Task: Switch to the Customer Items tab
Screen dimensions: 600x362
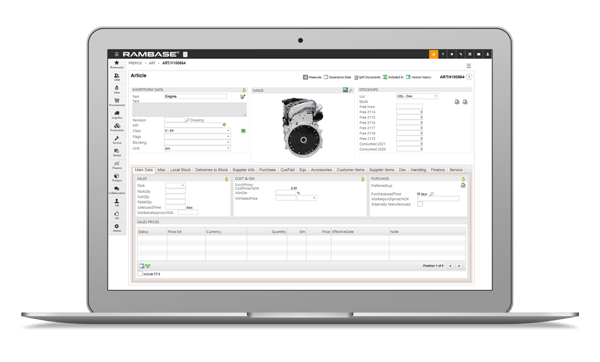Action: tap(351, 170)
